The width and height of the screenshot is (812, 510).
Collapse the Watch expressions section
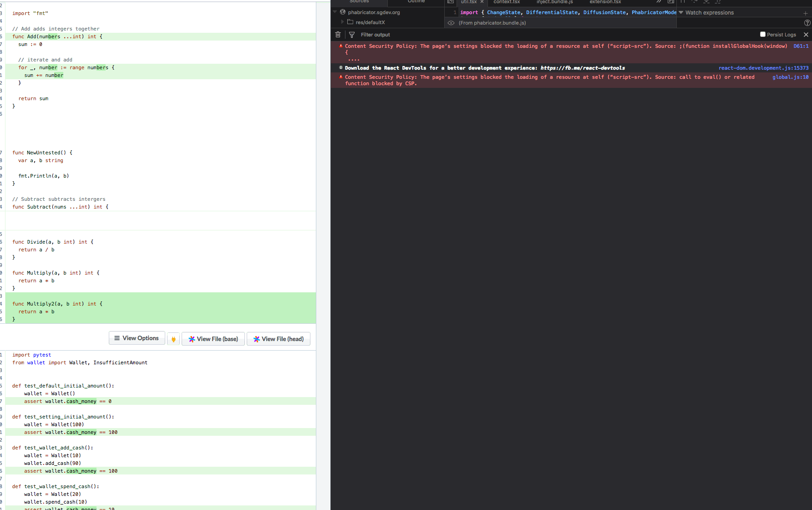[x=681, y=13]
